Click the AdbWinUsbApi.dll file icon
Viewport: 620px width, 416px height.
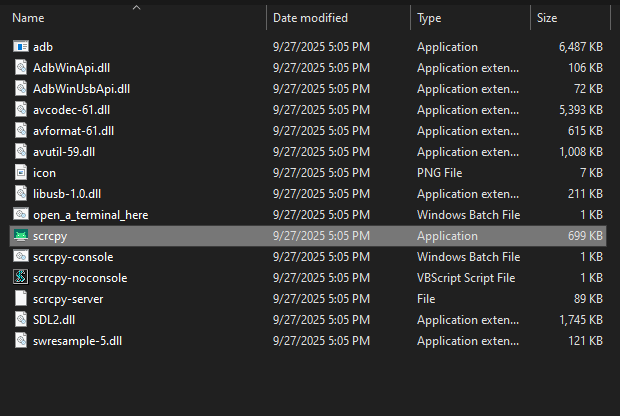coord(21,89)
